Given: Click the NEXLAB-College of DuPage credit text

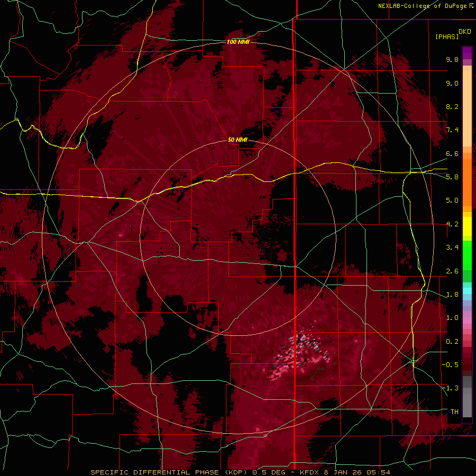Looking at the screenshot, I should 423,6.
